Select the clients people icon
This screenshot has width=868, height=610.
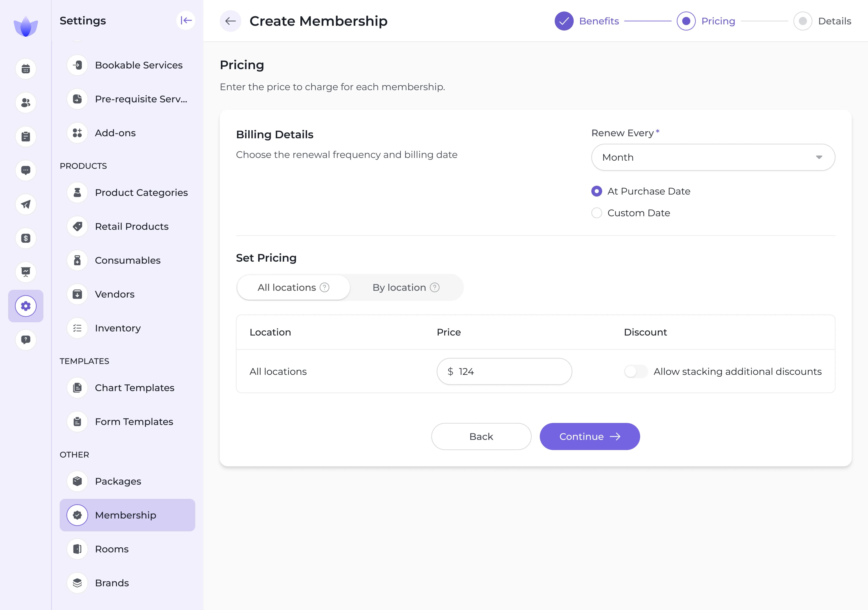25,103
